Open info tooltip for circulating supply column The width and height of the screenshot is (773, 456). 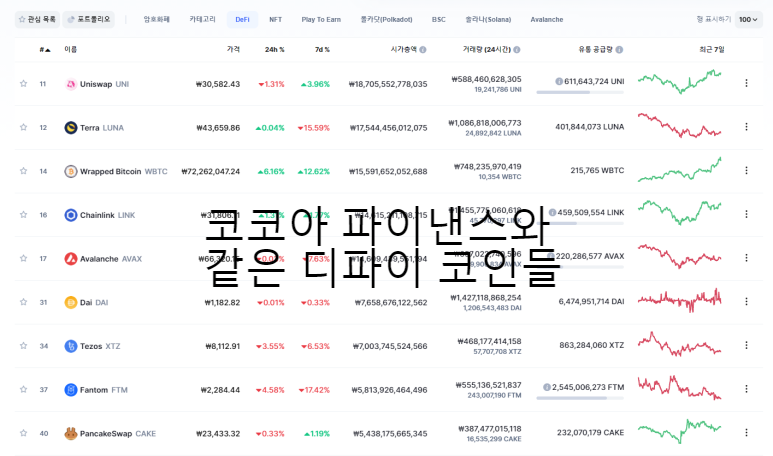tap(619, 50)
